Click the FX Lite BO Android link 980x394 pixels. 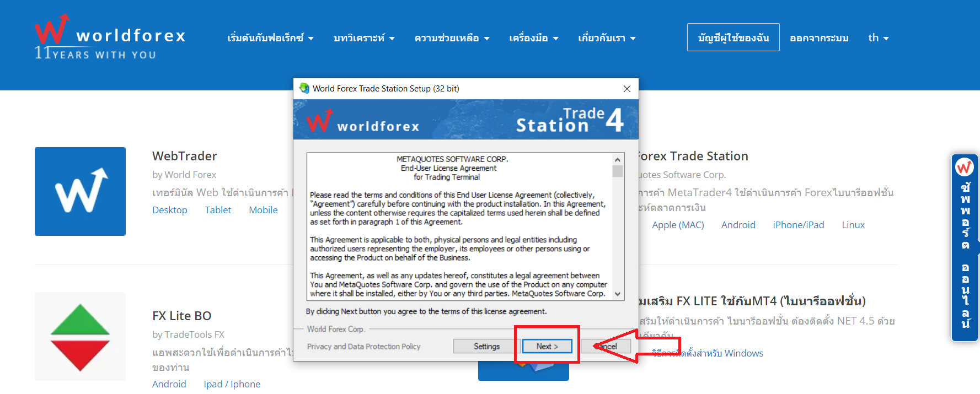[x=169, y=384]
